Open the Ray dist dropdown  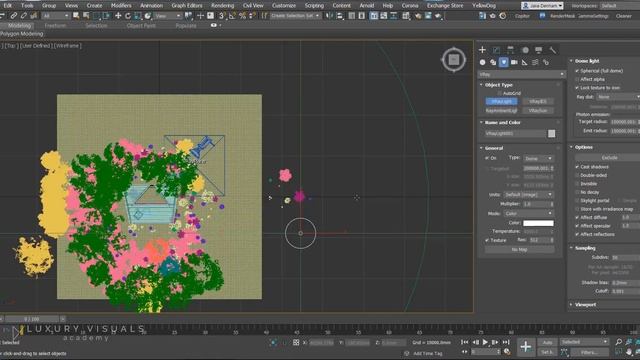coord(618,97)
